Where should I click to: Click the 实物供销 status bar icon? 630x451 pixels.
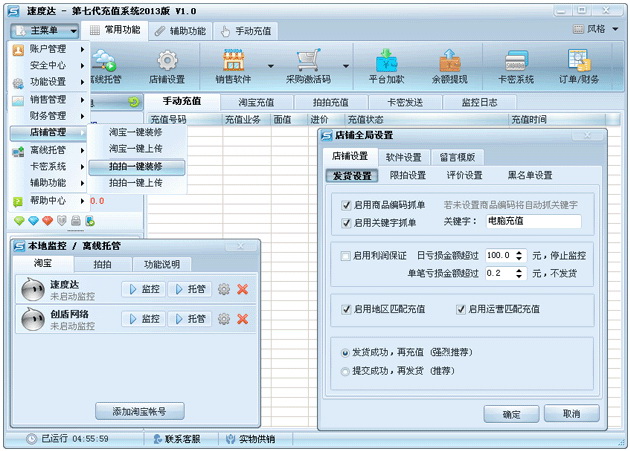point(230,439)
